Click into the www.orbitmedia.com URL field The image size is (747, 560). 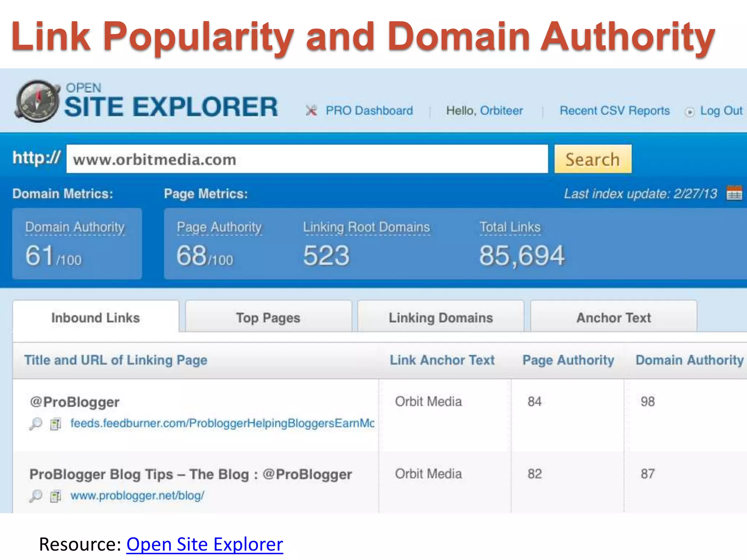click(x=306, y=159)
